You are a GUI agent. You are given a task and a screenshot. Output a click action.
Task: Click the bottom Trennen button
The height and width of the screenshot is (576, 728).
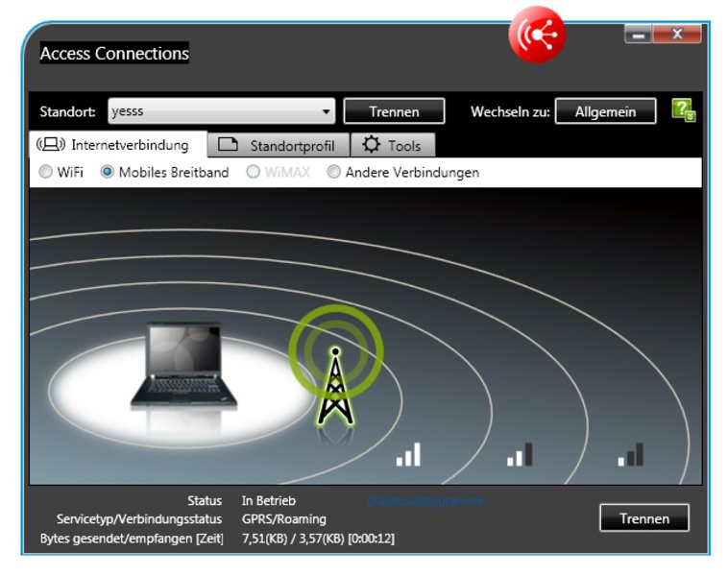[x=644, y=518]
